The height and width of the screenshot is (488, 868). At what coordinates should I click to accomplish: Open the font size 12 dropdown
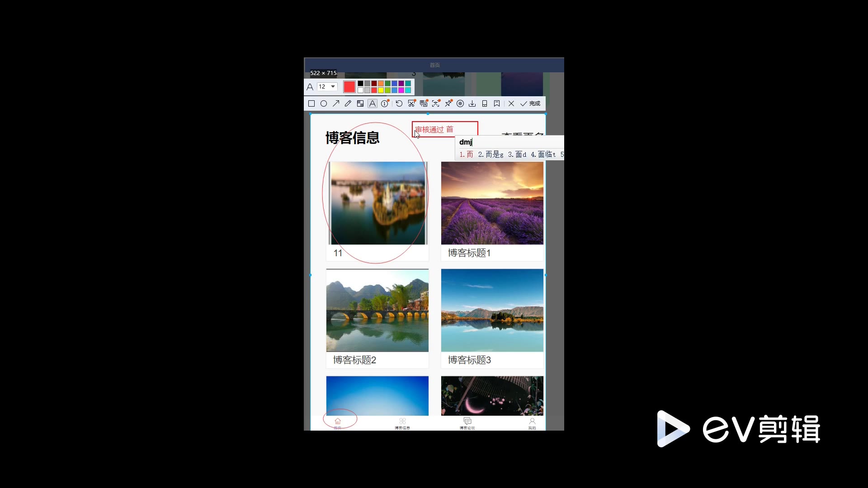[327, 86]
